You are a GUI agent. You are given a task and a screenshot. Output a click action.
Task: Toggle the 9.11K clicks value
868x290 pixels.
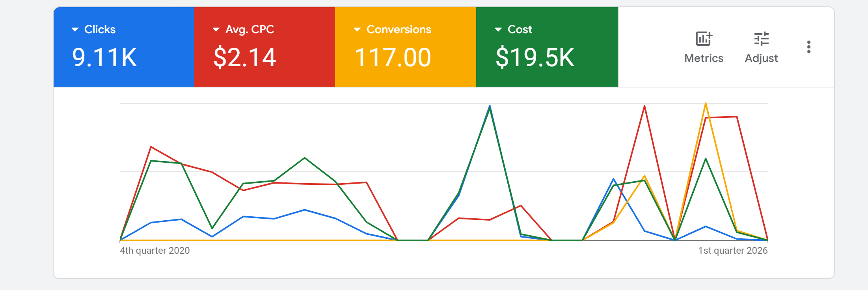click(x=104, y=58)
